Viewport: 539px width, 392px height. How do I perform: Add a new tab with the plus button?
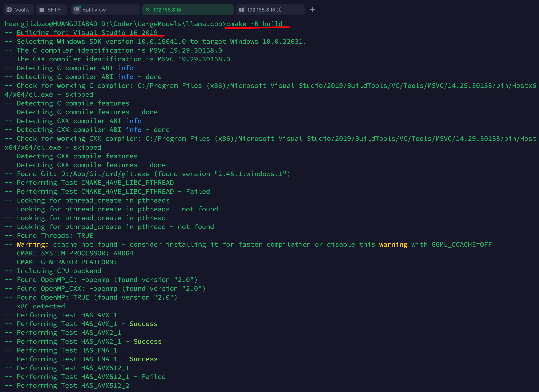point(313,10)
